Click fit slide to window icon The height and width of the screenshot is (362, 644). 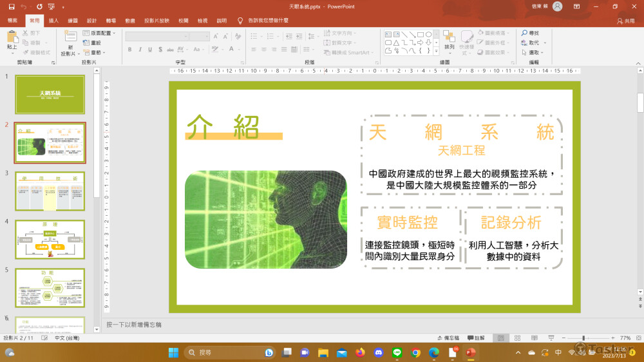(x=638, y=338)
